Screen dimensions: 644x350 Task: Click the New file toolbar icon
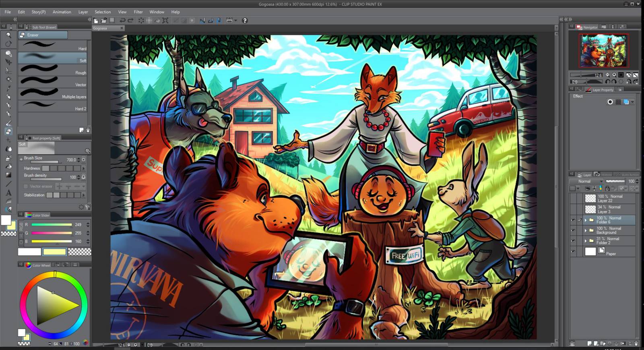96,21
